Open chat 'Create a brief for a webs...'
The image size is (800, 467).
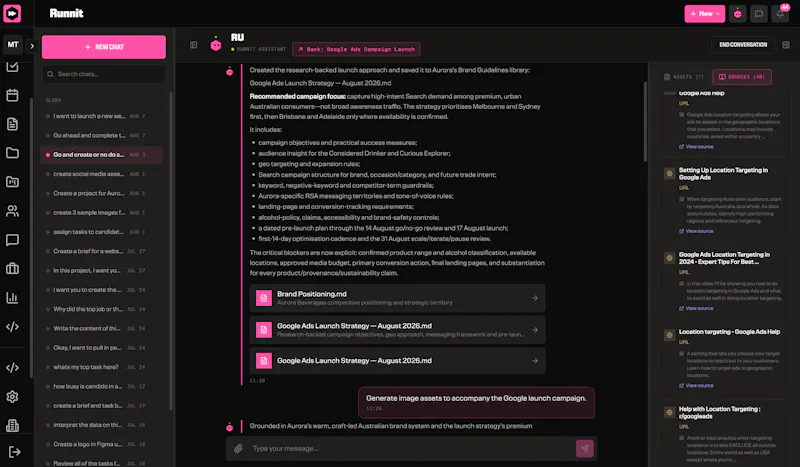(102, 252)
